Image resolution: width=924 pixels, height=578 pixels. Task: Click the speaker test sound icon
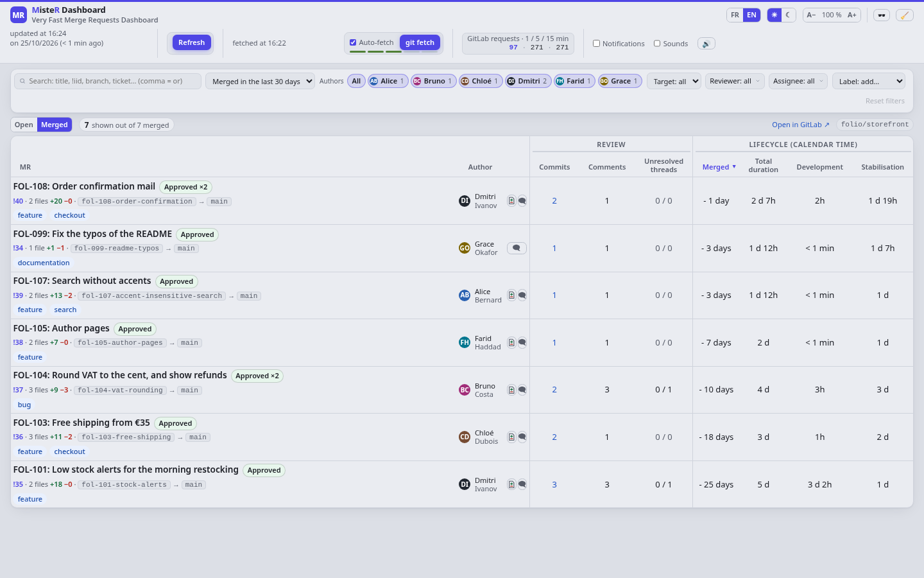[x=706, y=44]
